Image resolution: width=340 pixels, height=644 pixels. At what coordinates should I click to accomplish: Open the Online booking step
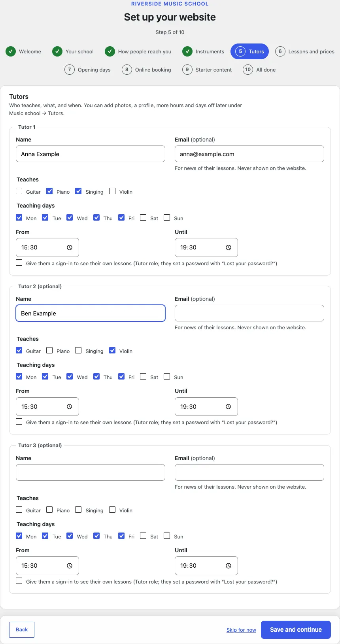[147, 70]
